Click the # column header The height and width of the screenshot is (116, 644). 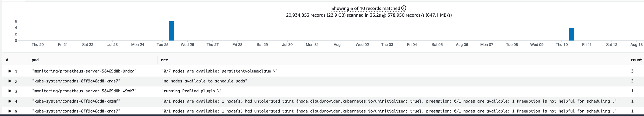(7, 60)
